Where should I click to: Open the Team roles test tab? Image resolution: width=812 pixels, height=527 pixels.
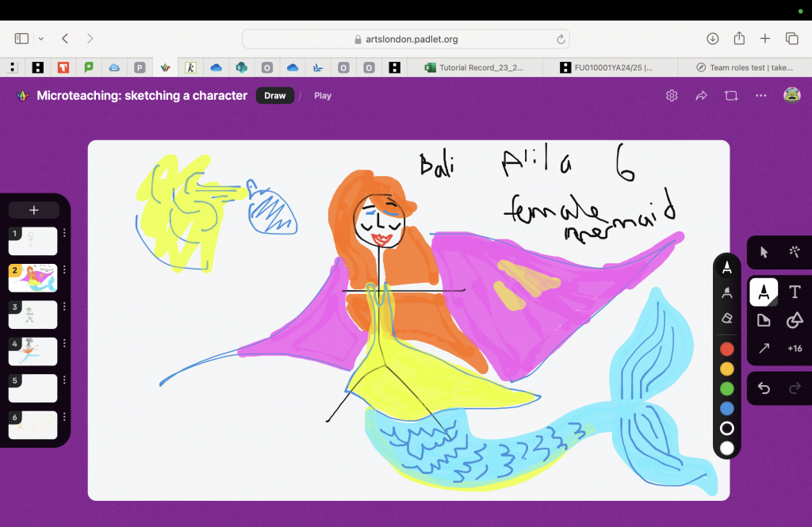pyautogui.click(x=744, y=68)
